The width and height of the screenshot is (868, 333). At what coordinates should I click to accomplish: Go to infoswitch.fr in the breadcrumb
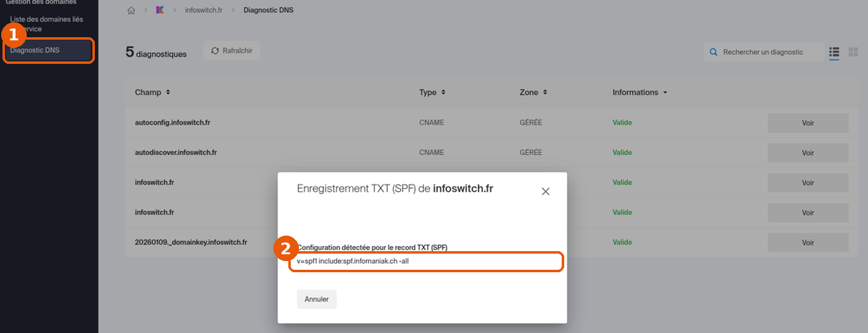coord(203,11)
